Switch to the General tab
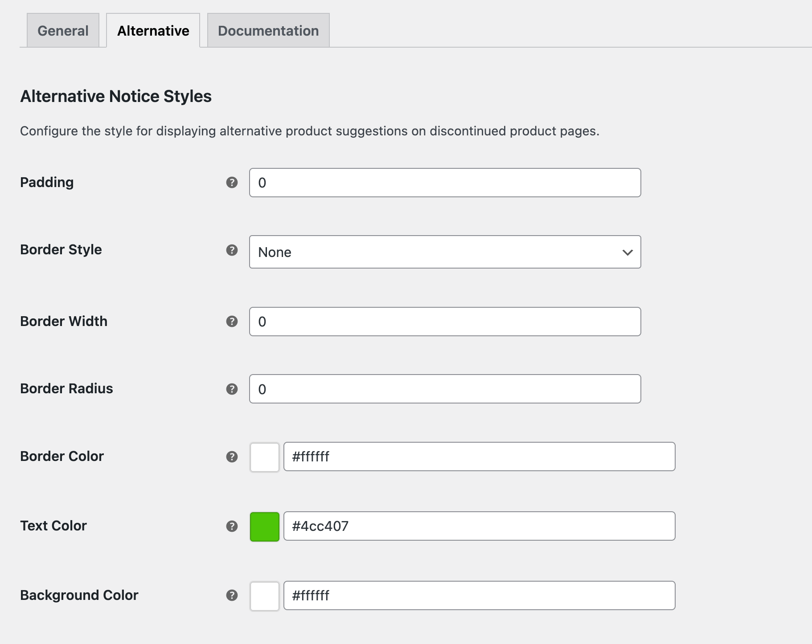 pos(63,31)
